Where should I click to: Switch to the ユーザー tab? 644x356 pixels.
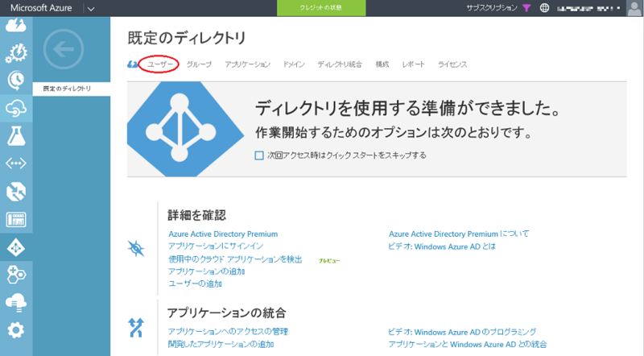[x=160, y=64]
